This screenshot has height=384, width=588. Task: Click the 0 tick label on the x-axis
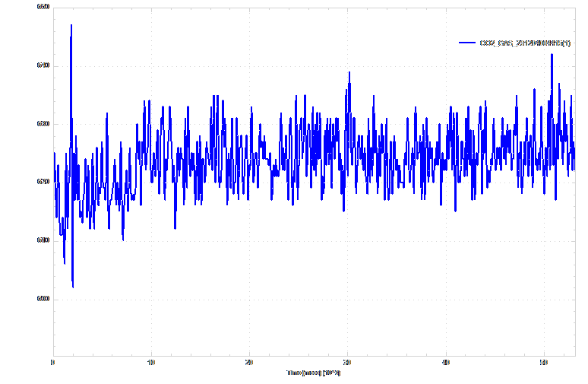(52, 363)
